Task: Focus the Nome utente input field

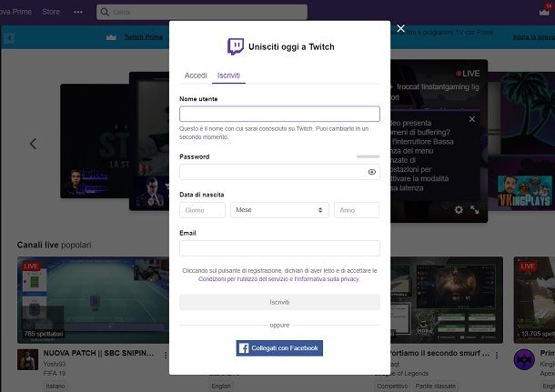Action: coord(279,114)
